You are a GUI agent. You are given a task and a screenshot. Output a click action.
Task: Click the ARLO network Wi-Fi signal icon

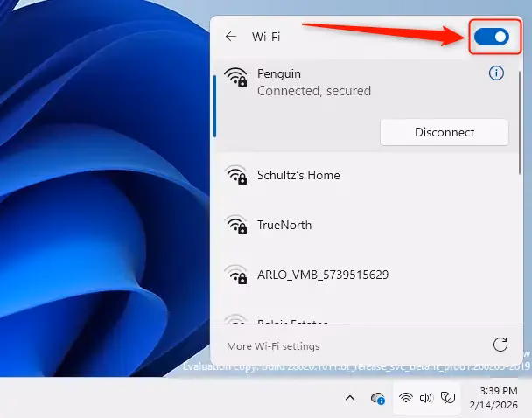(235, 275)
